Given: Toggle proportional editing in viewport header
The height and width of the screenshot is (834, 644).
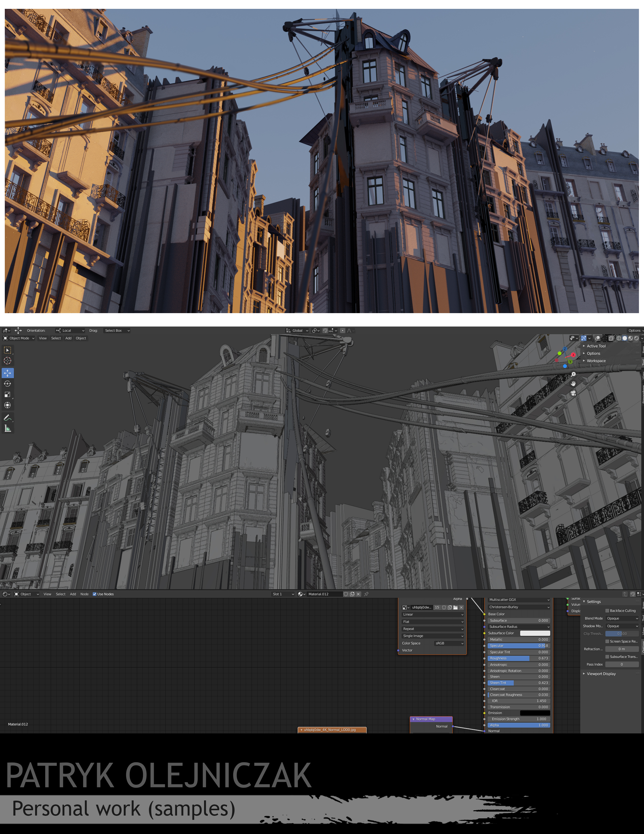Looking at the screenshot, I should (x=343, y=330).
